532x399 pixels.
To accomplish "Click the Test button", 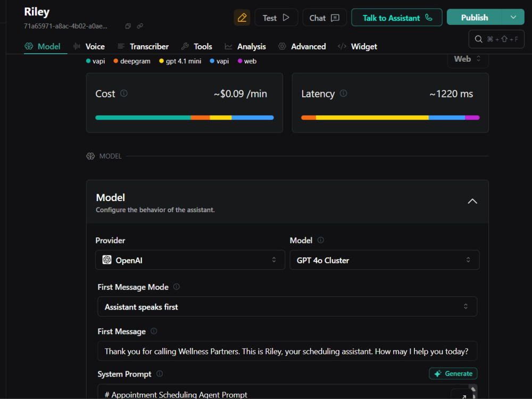I will point(276,18).
